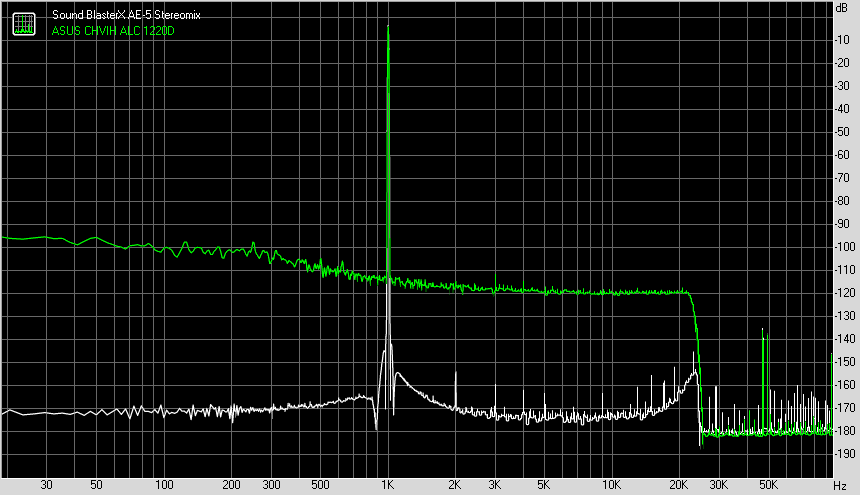The height and width of the screenshot is (495, 860).
Task: Click the -150 dB scale label
Action: (x=844, y=361)
